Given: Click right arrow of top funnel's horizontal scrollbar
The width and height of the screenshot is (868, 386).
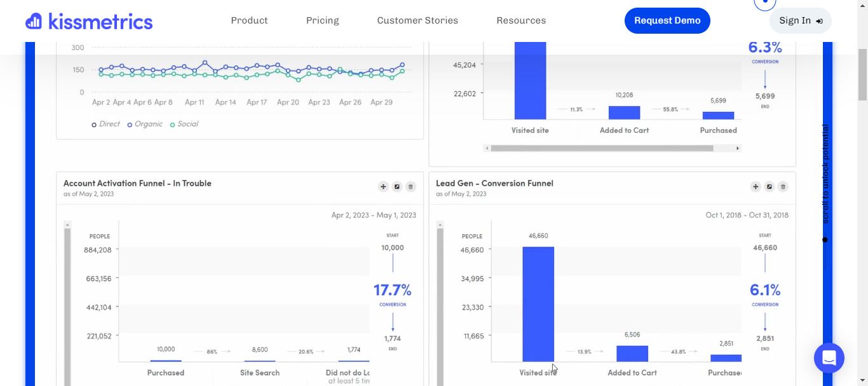Looking at the screenshot, I should (x=738, y=148).
